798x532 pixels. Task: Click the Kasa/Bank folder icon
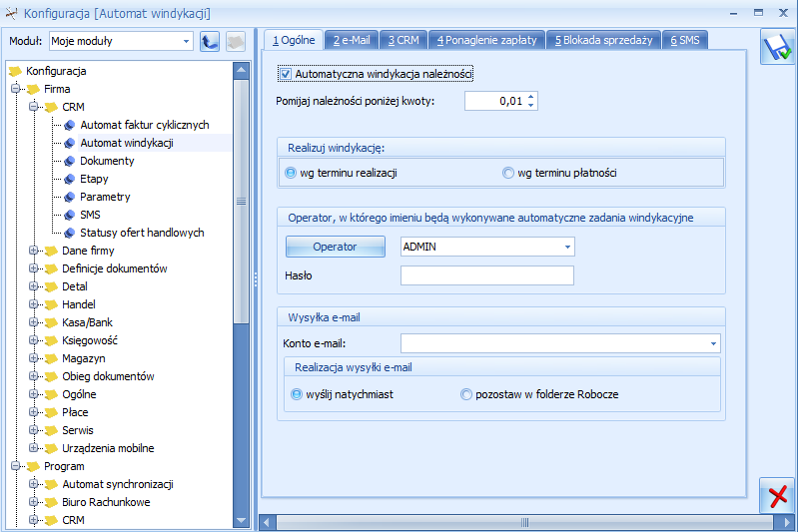point(51,323)
